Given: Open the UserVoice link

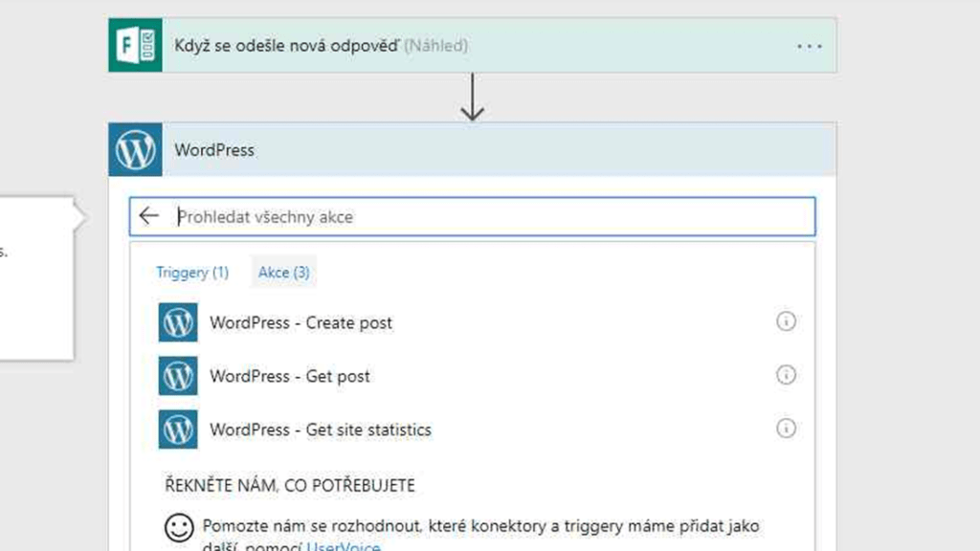Looking at the screenshot, I should tap(343, 546).
